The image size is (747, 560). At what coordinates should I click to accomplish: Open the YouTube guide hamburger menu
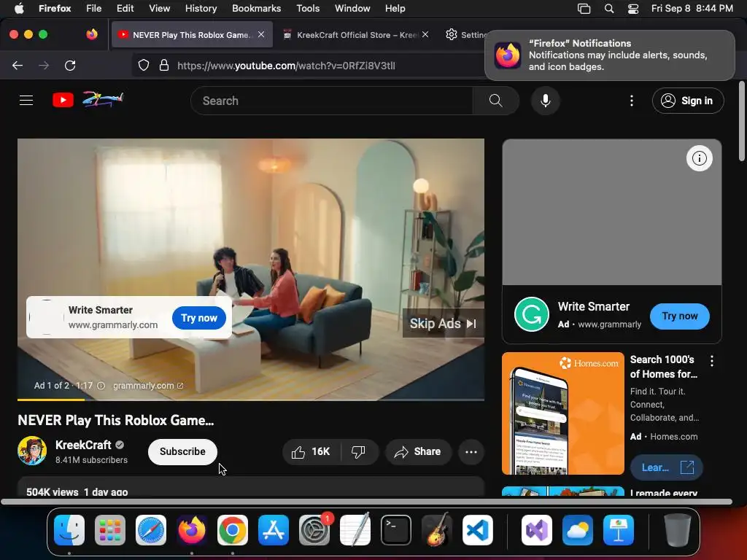click(x=26, y=101)
